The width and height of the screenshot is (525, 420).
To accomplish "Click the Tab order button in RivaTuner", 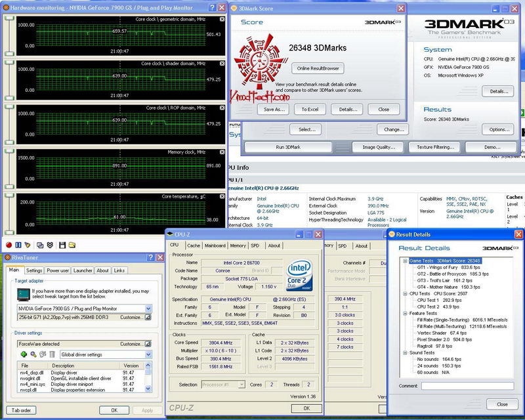I will (21, 410).
